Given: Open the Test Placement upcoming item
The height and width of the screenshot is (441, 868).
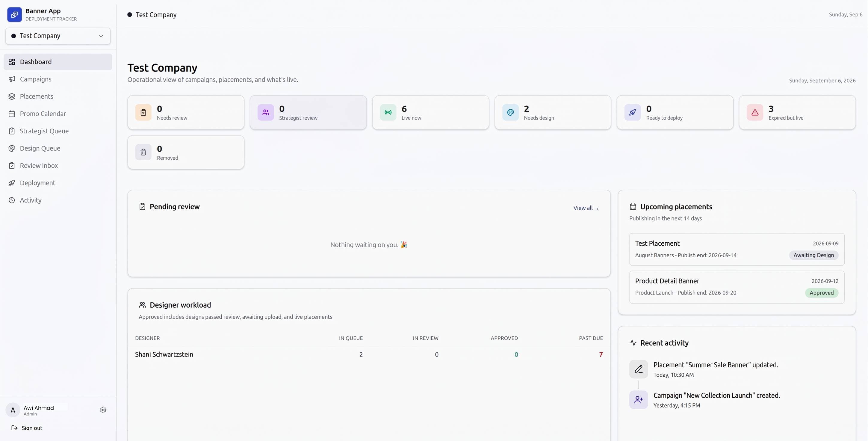Looking at the screenshot, I should coord(737,249).
